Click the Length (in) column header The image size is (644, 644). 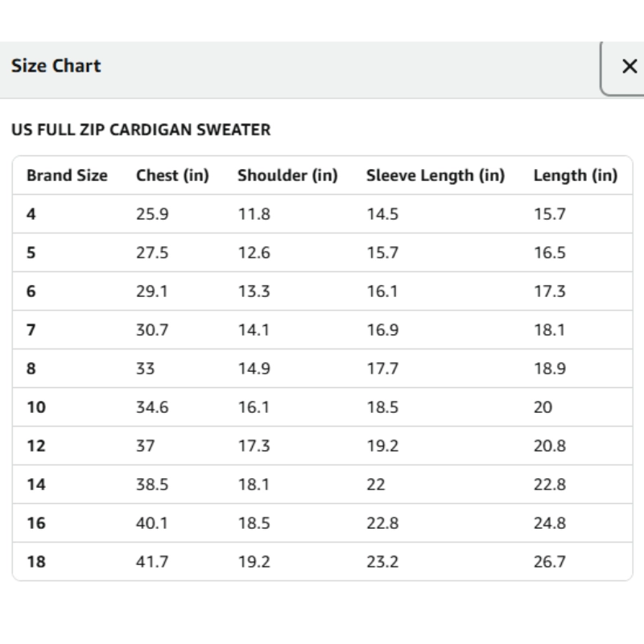[x=575, y=175]
